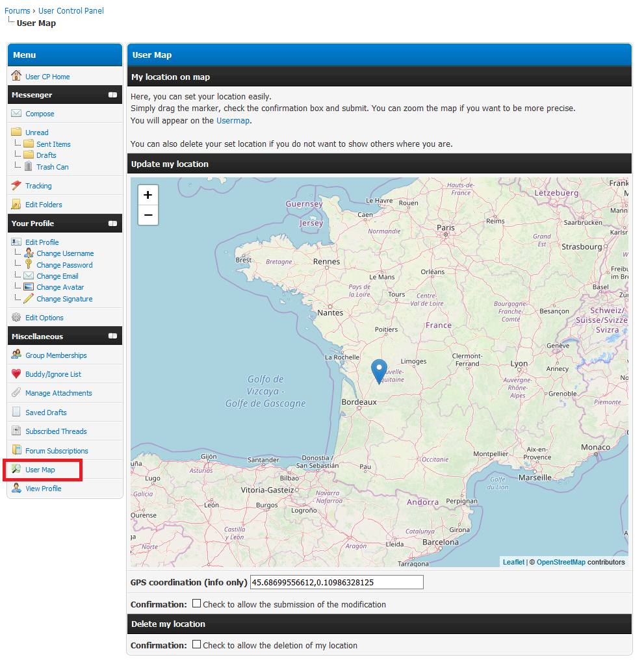
Task: Open User Map in the sidebar menu
Action: 40,470
